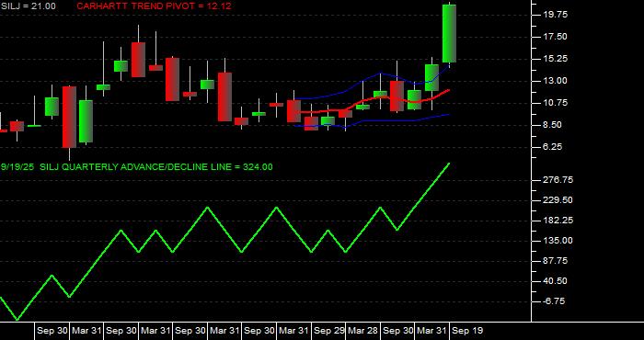Viewport: 644px width, 340px height.
Task: Select the Sep 19 date label
Action: [467, 331]
